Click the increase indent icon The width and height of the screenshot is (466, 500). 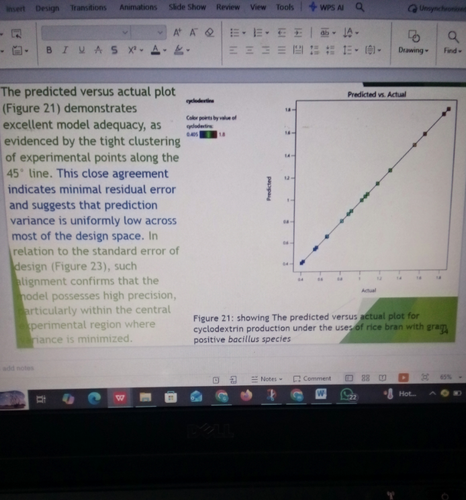point(298,33)
